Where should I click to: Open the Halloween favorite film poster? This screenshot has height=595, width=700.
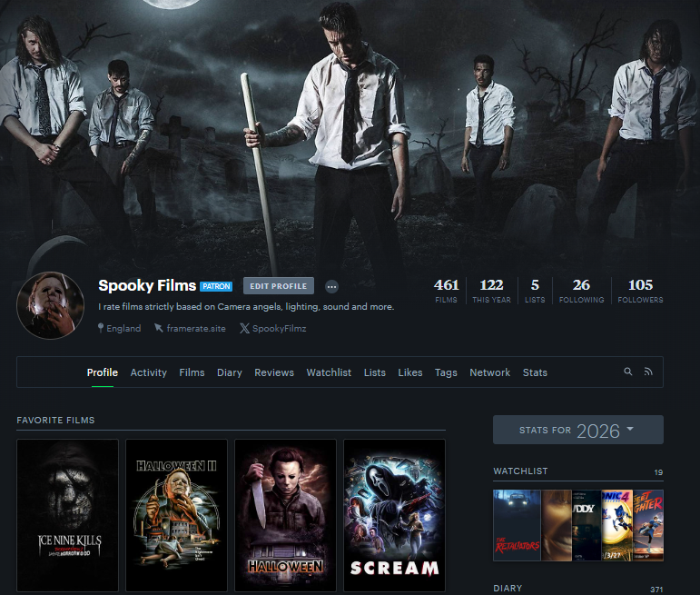point(285,515)
